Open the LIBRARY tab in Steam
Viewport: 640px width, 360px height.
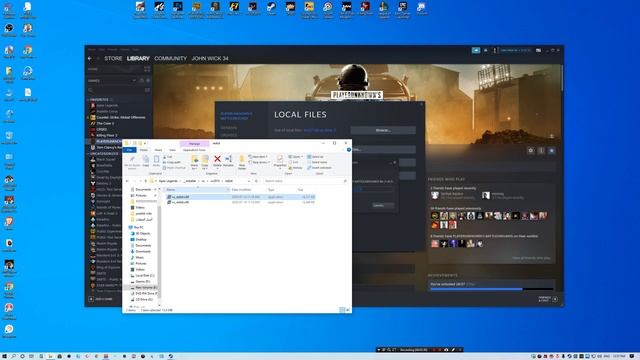click(x=138, y=58)
